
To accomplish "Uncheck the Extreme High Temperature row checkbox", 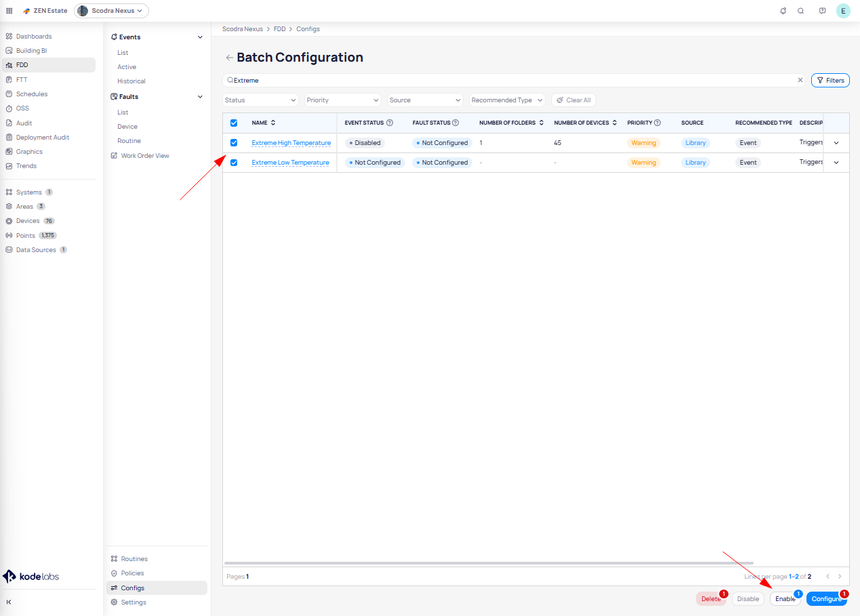I will 234,143.
